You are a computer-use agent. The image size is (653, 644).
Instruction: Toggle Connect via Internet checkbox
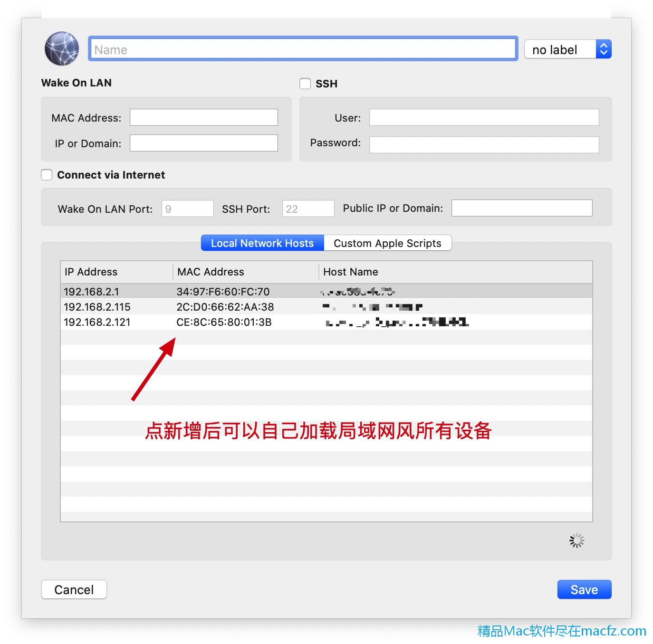tap(47, 175)
